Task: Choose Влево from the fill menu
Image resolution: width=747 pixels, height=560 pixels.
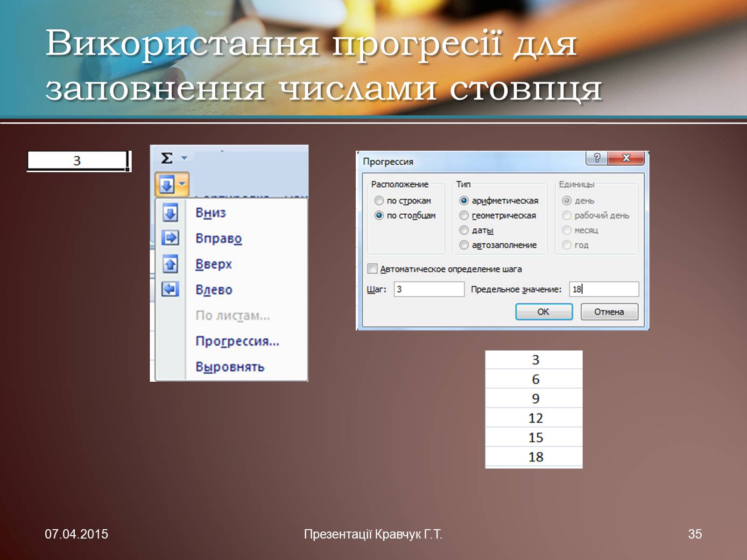Action: click(x=214, y=290)
